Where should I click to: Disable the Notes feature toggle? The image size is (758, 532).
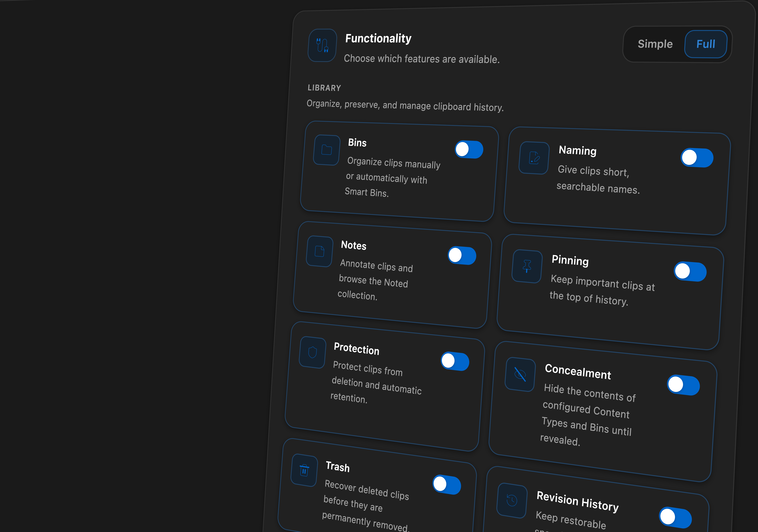tap(462, 255)
